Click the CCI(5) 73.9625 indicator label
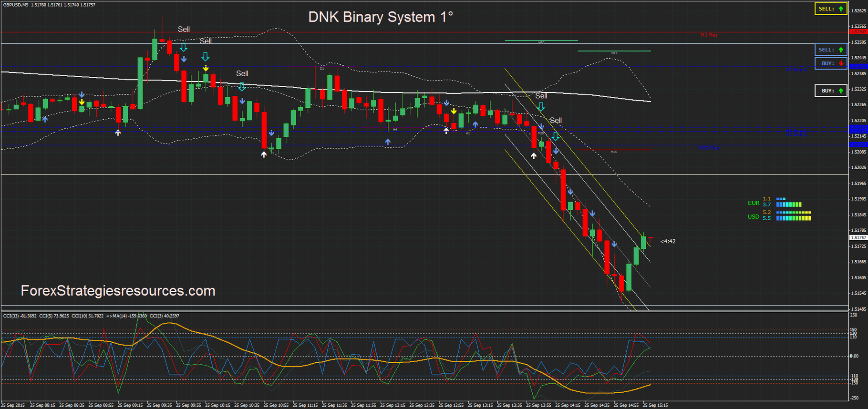The height and width of the screenshot is (409, 868). tap(54, 316)
